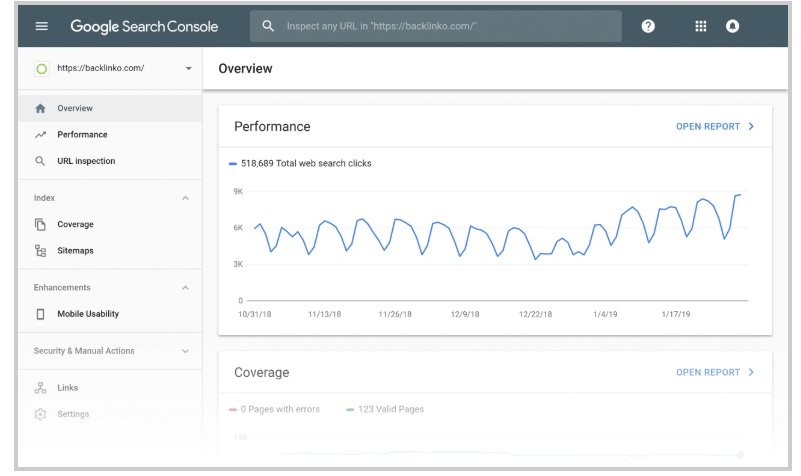Click the Enhancements section label
This screenshot has height=476, width=801.
pyautogui.click(x=62, y=288)
